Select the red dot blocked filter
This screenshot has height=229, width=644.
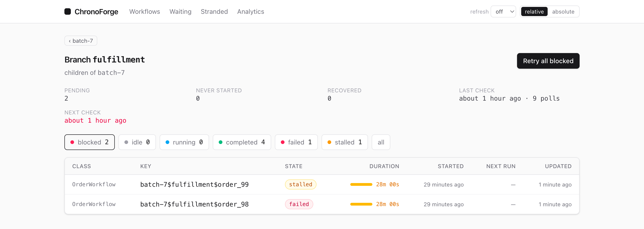[x=89, y=142]
